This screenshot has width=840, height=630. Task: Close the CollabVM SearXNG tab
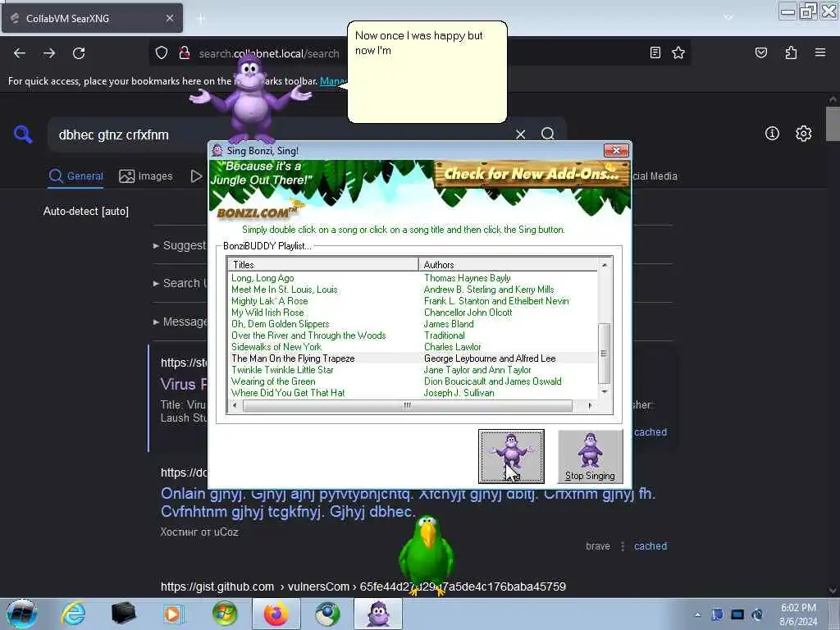click(169, 18)
